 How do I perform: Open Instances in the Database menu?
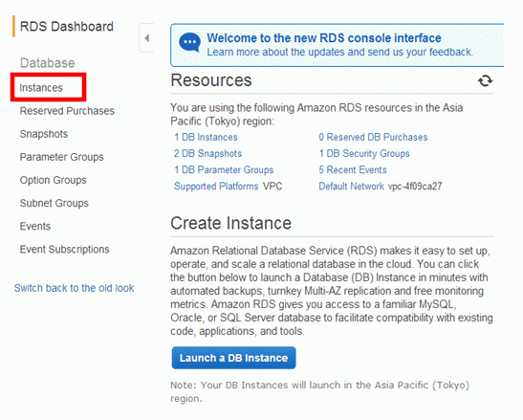pos(41,88)
